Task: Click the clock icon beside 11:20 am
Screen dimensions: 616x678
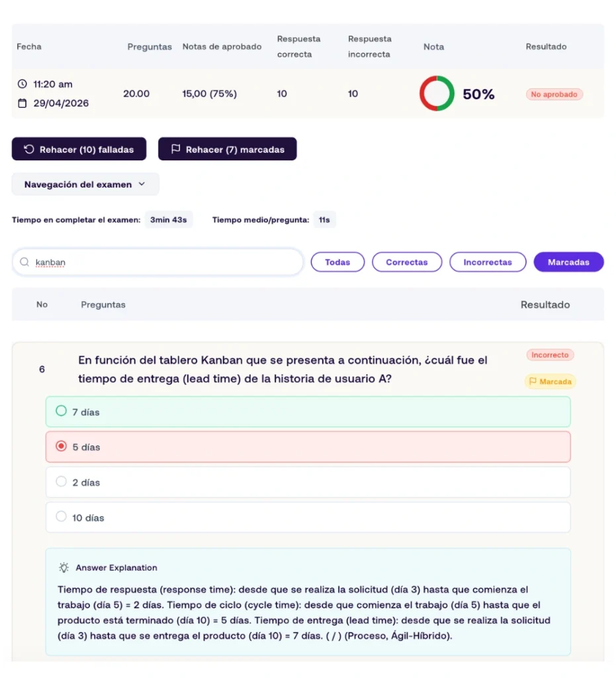Action: tap(22, 84)
